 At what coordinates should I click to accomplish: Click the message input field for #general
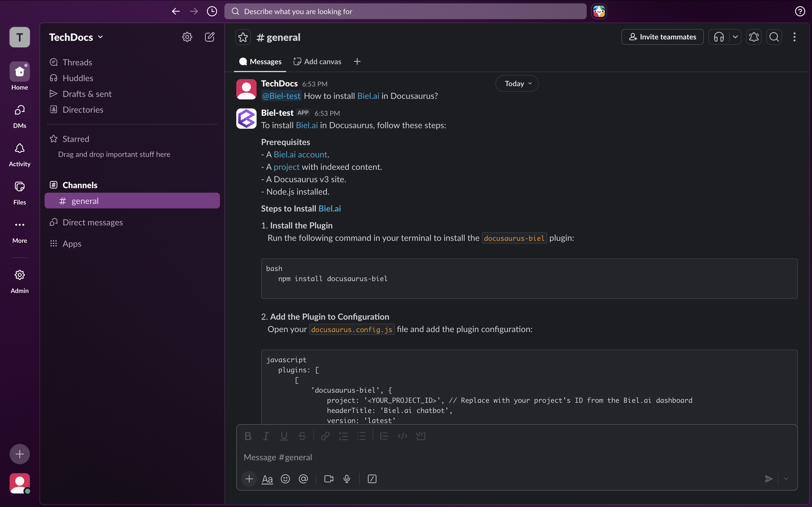pyautogui.click(x=403, y=457)
